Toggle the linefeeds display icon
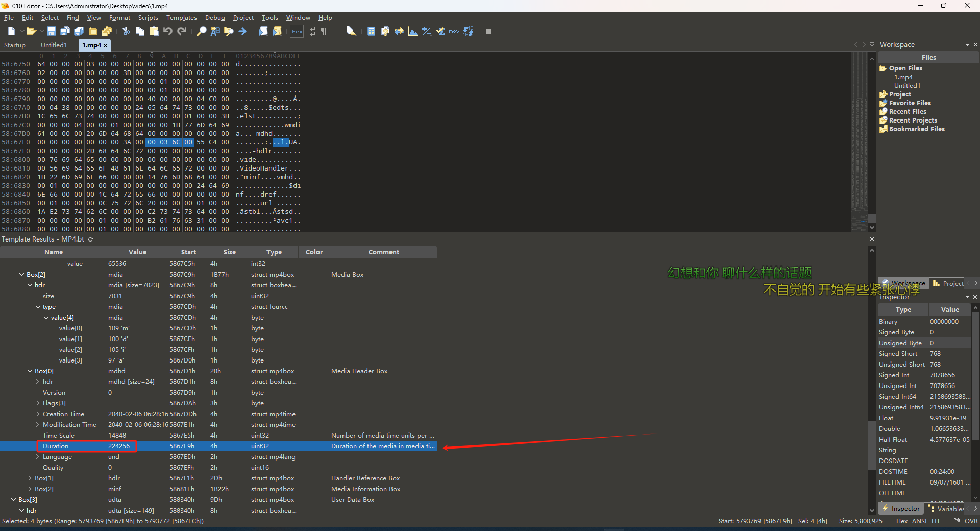Screen dimensions: 980x531 310,31
